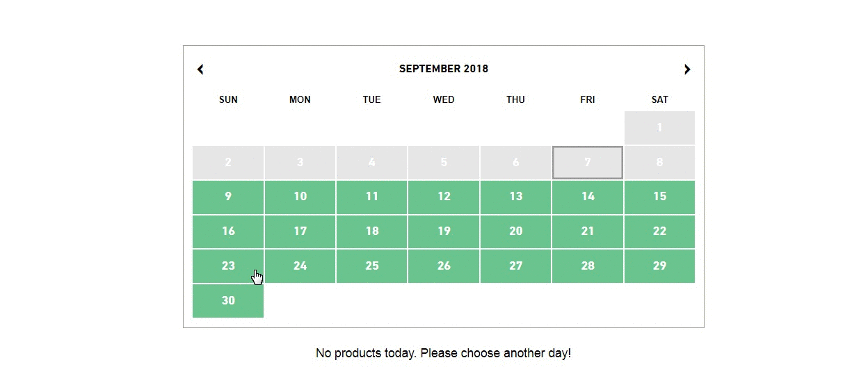Pick date 24 on Monday

pyautogui.click(x=300, y=266)
